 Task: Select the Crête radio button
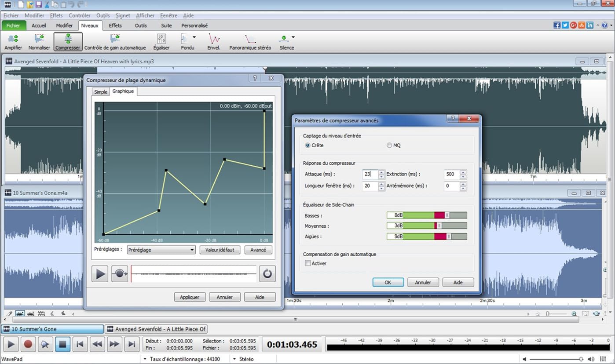308,146
